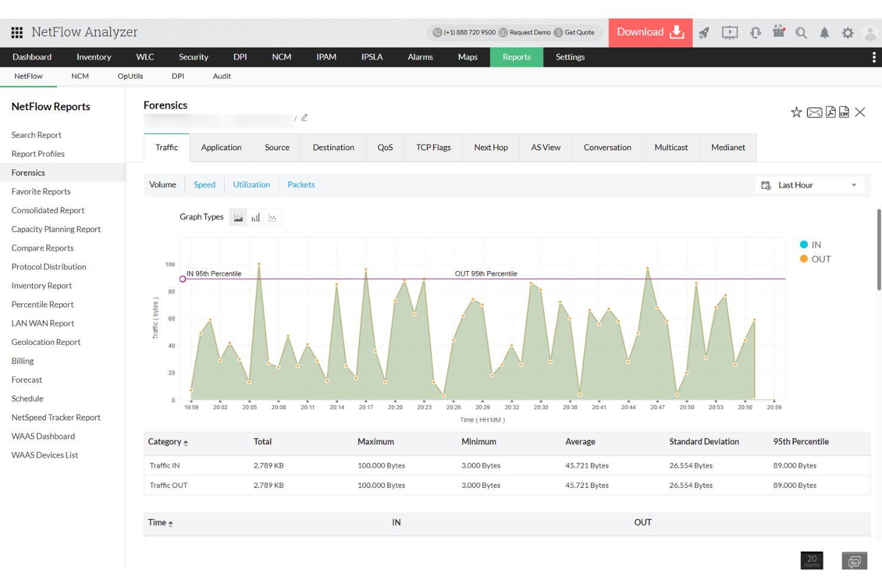The image size is (882, 588).
Task: Edit the report name with the pencil icon
Action: 305,117
